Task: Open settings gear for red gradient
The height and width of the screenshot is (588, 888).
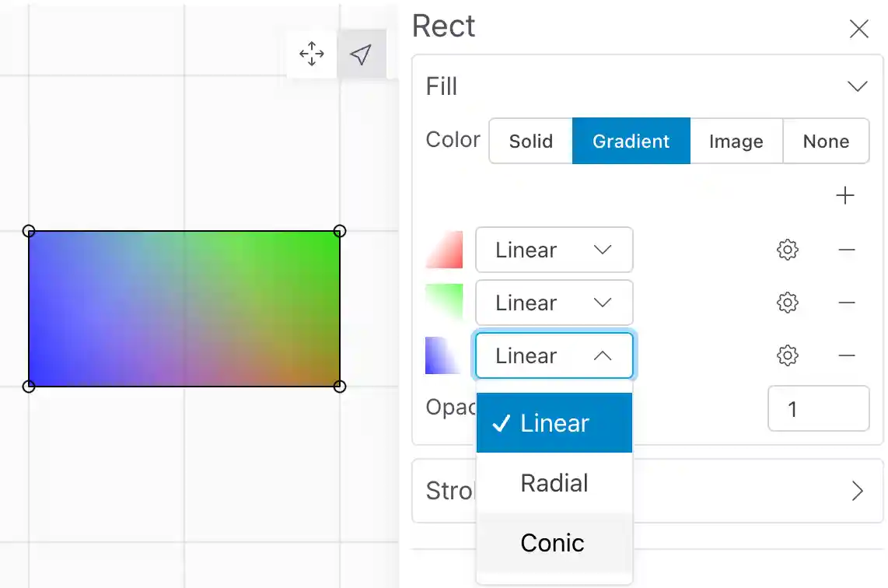Action: coord(788,250)
